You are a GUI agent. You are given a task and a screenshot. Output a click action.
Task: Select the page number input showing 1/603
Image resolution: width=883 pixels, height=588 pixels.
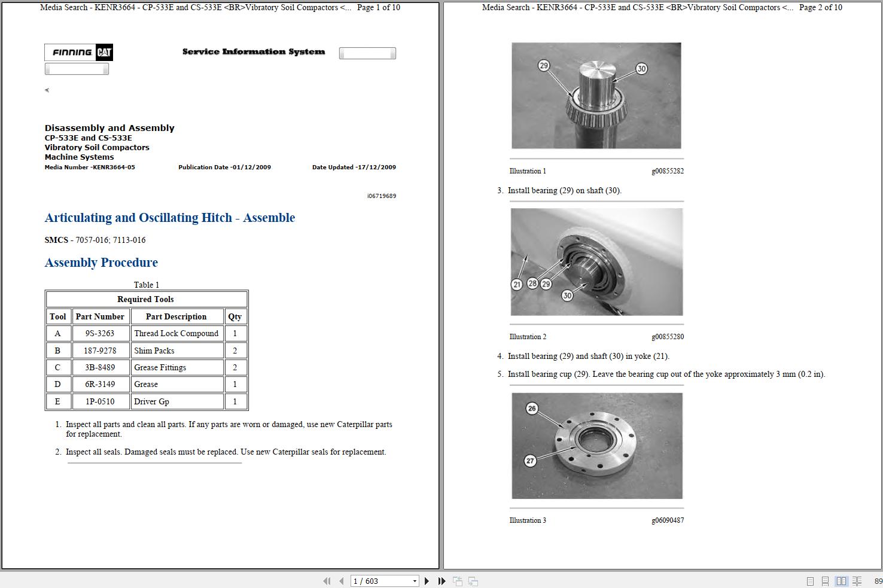pos(377,581)
